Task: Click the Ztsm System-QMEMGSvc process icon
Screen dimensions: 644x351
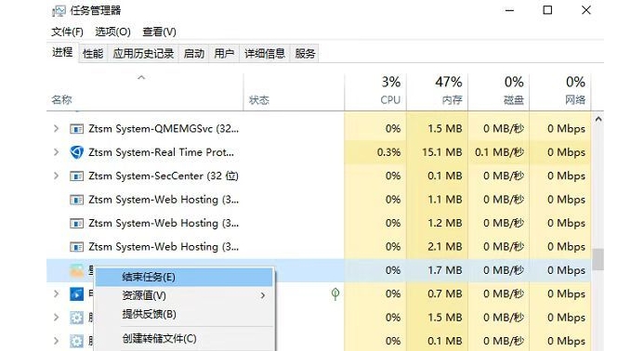Action: [x=76, y=129]
